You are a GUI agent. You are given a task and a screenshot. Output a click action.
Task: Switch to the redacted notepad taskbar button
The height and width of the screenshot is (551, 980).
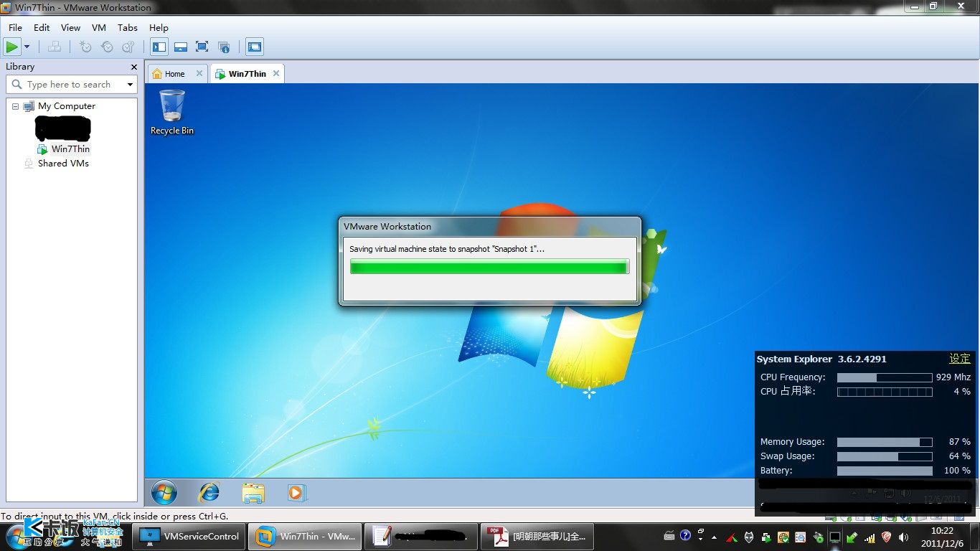click(422, 537)
